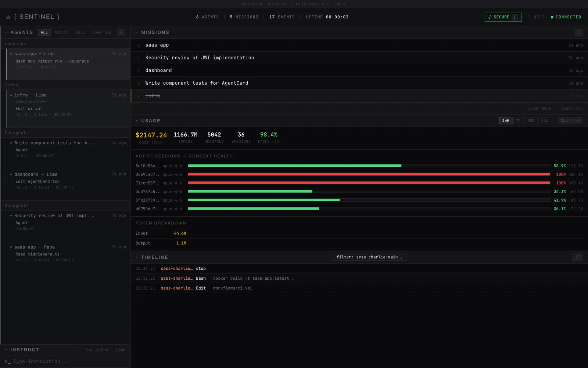The height and width of the screenshot is (368, 588).
Task: Click the 'to: infra — Lima' recipient label
Action: pos(106,350)
